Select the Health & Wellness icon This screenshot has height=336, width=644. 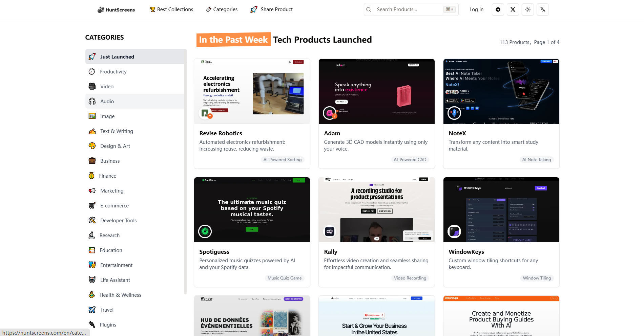point(92,295)
